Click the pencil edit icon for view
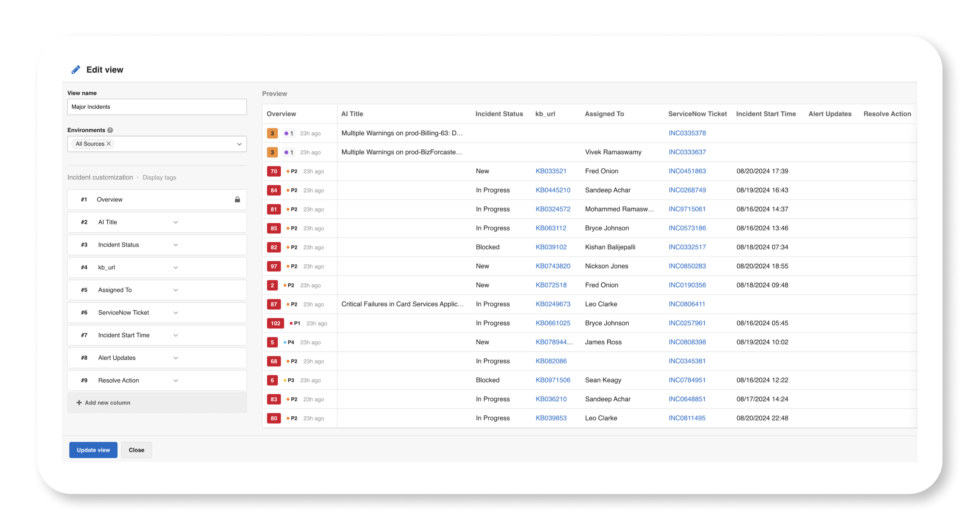980x530 pixels. click(x=74, y=69)
